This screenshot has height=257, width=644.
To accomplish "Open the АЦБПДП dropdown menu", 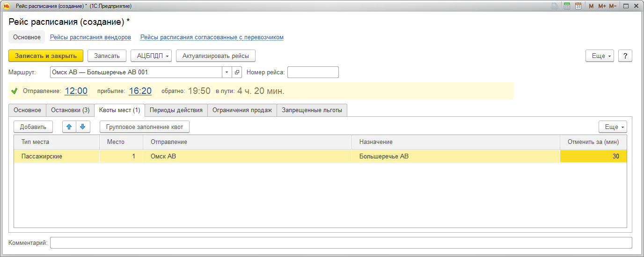I will coord(151,56).
